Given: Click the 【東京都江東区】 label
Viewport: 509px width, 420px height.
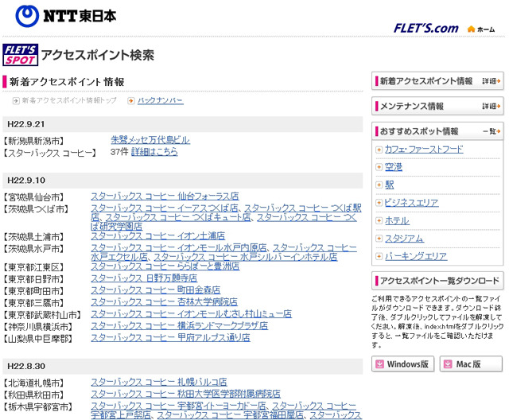Looking at the screenshot, I should 33,267.
